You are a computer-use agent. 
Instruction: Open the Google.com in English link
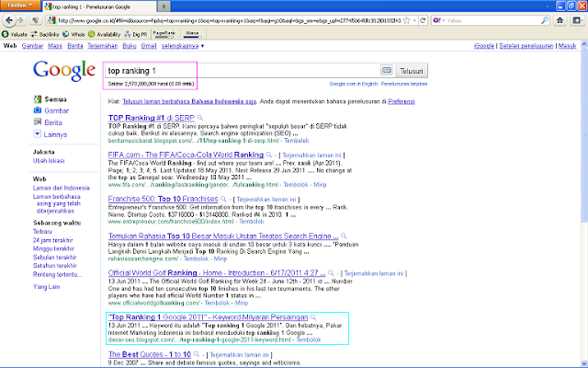[x=354, y=84]
